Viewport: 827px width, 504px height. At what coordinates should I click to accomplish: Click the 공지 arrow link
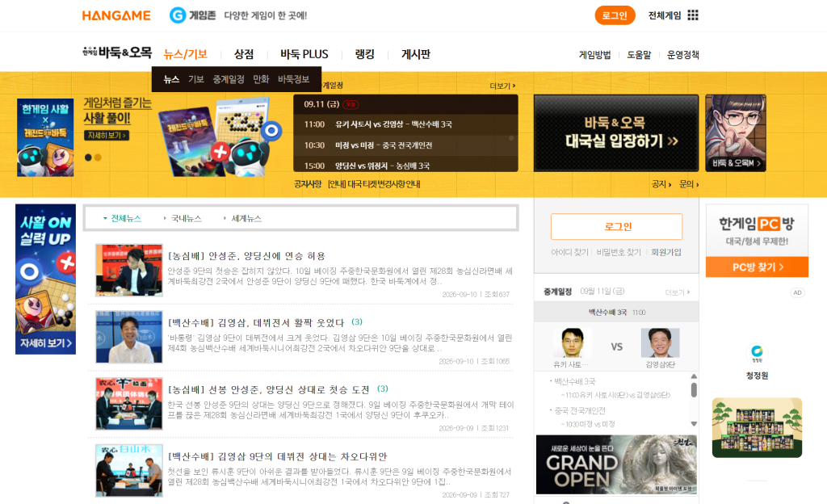click(x=661, y=184)
